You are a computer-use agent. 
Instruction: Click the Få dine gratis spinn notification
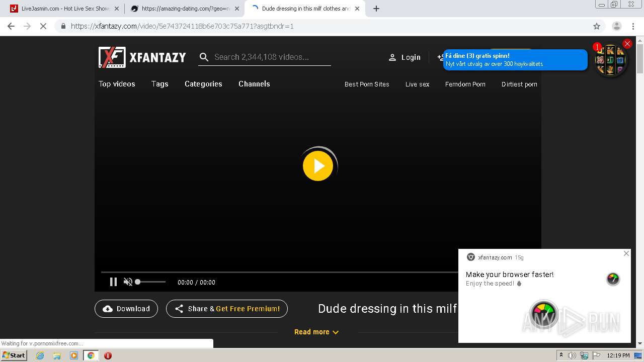click(x=515, y=60)
